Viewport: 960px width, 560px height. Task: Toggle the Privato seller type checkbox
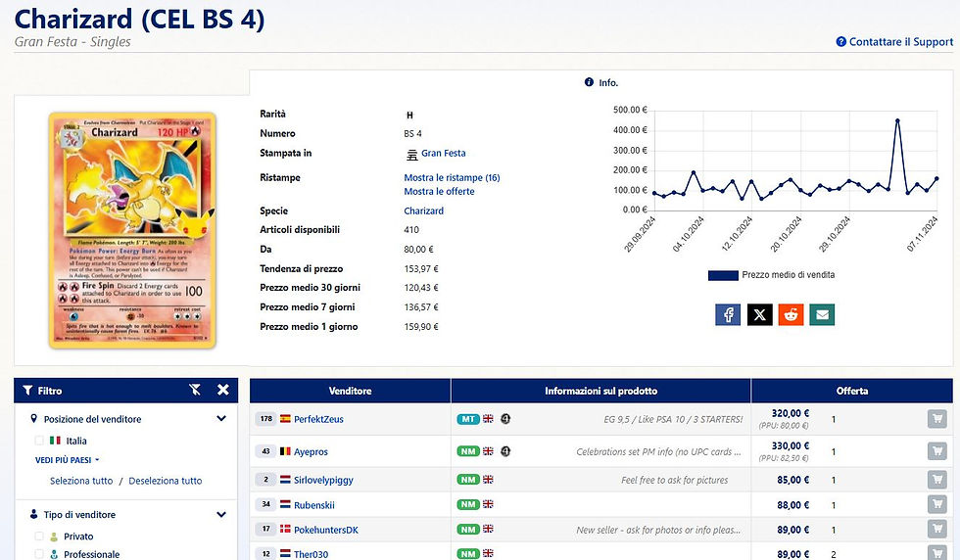point(39,537)
